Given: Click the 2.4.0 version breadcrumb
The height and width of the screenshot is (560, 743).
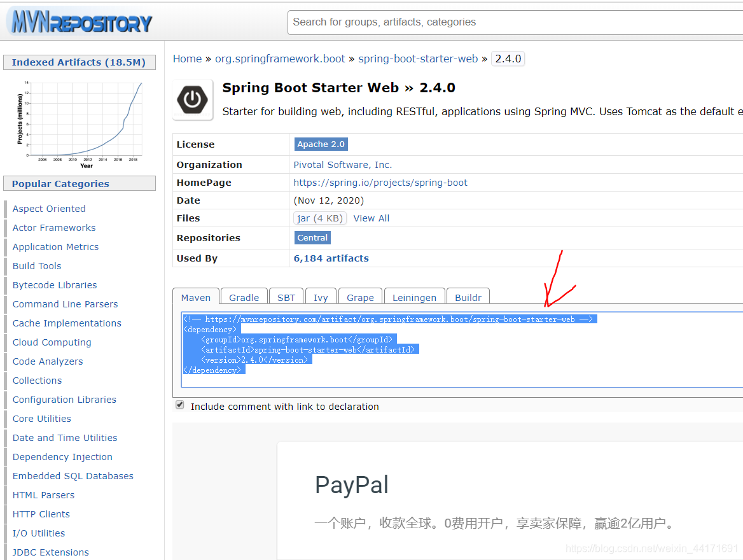Looking at the screenshot, I should pos(508,59).
